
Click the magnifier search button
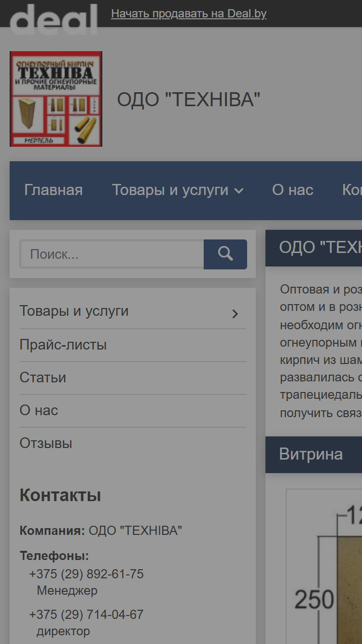tap(225, 254)
